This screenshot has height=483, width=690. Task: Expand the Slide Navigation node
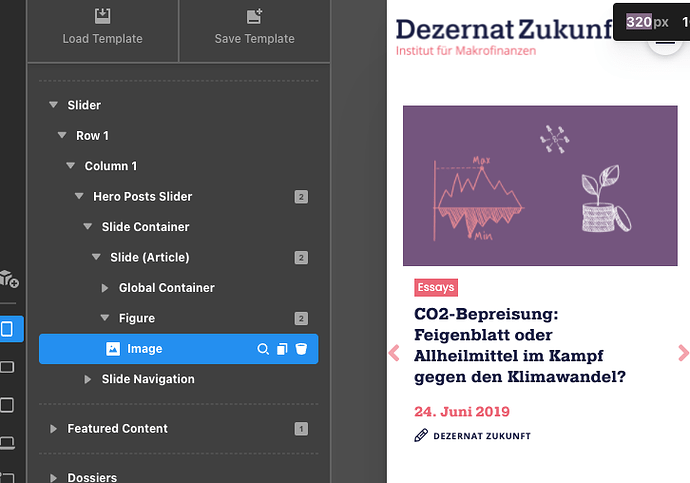tap(88, 379)
